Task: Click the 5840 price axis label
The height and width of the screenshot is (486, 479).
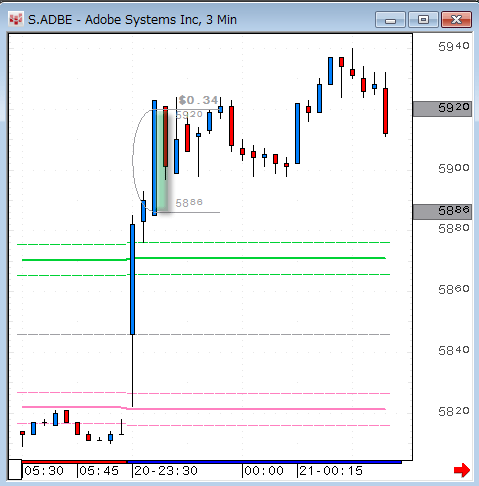Action: tap(454, 351)
